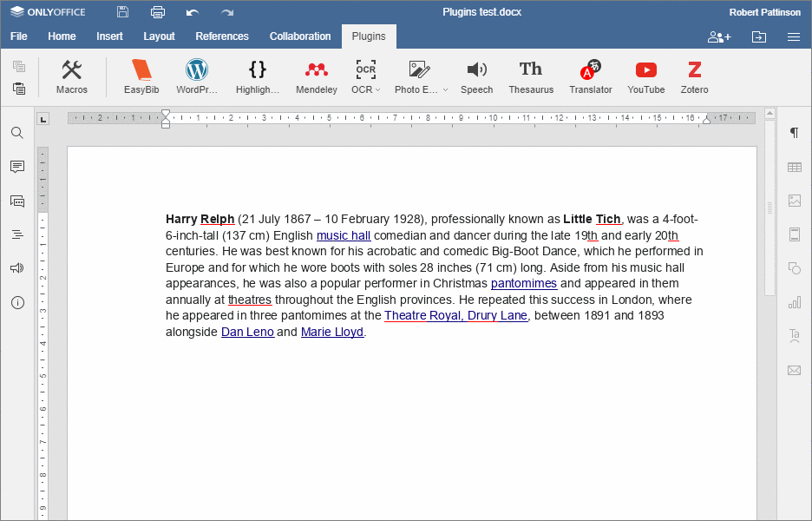Switch to the Insert tab

tap(109, 36)
